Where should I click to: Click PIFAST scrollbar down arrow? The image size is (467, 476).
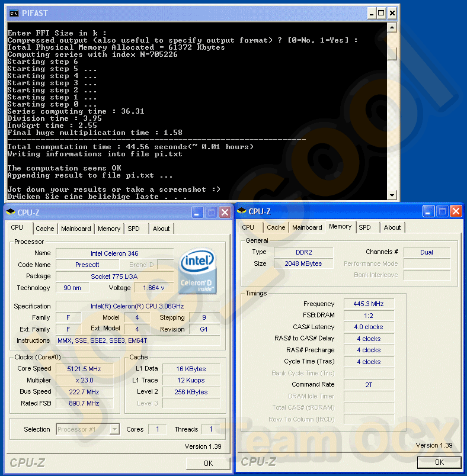[x=392, y=195]
